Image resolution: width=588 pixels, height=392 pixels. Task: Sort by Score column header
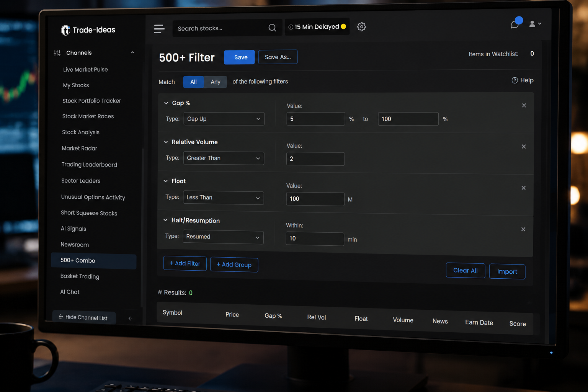tap(518, 324)
